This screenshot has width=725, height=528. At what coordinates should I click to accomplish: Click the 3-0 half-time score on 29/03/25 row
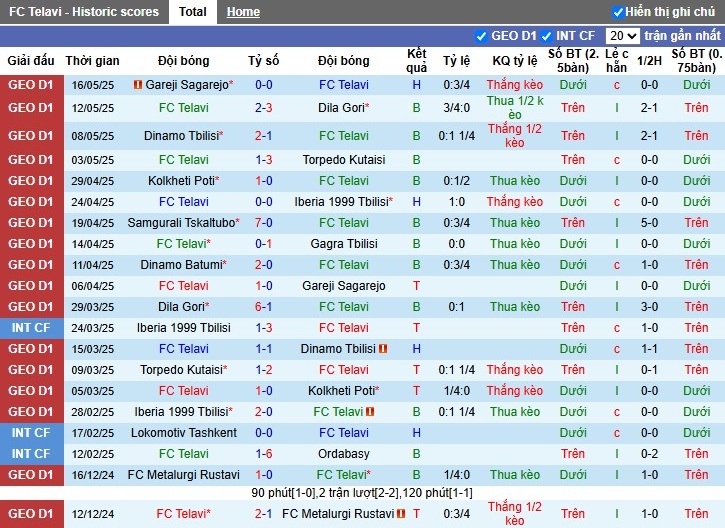(x=649, y=307)
